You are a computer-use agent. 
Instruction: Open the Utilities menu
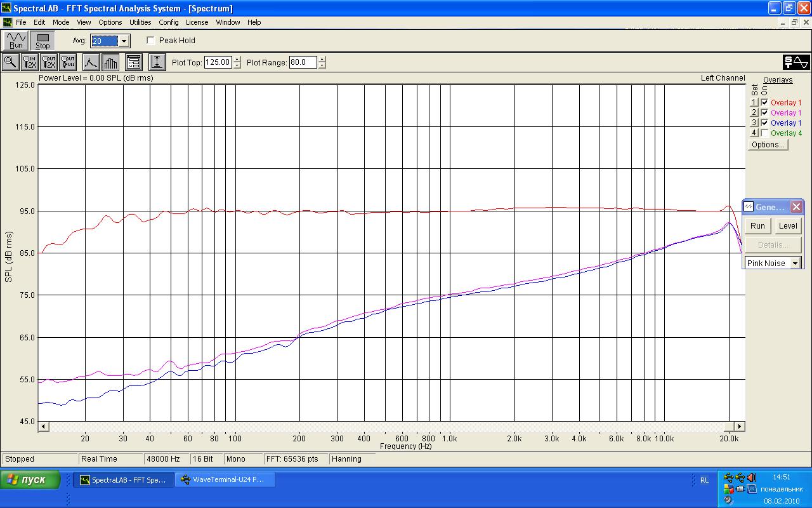140,22
